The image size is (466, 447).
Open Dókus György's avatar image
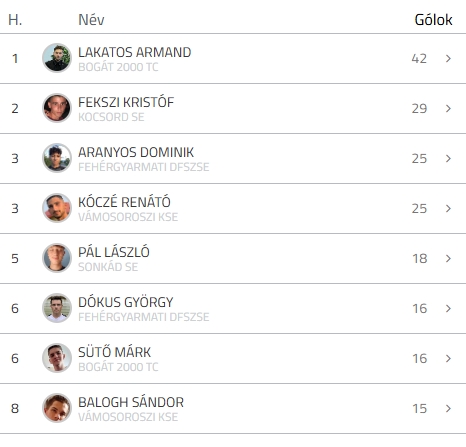click(57, 308)
